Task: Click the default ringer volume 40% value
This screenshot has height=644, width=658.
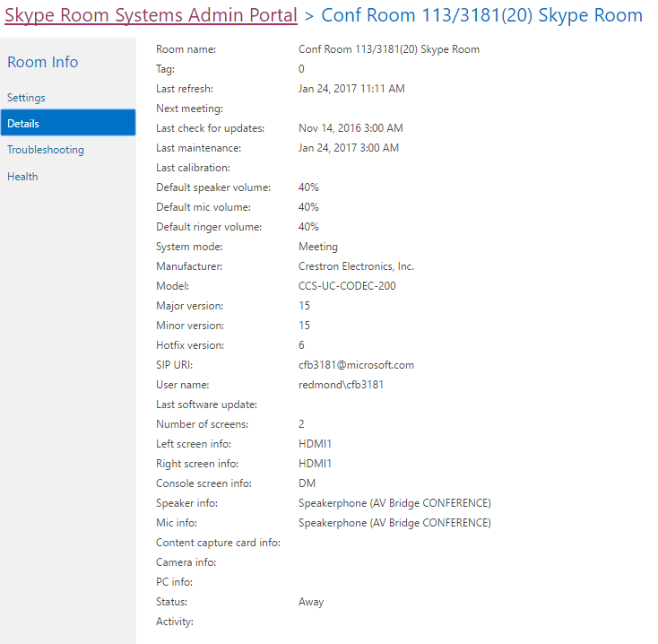Action: pyautogui.click(x=308, y=227)
